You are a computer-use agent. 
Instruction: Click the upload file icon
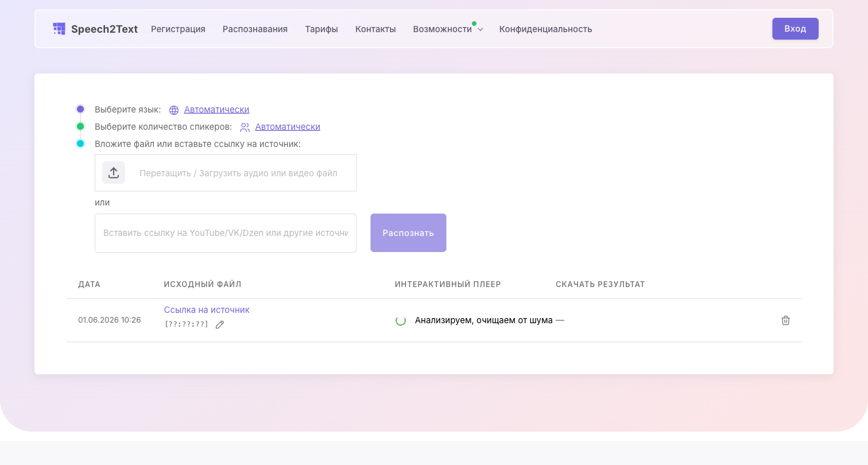(x=114, y=173)
